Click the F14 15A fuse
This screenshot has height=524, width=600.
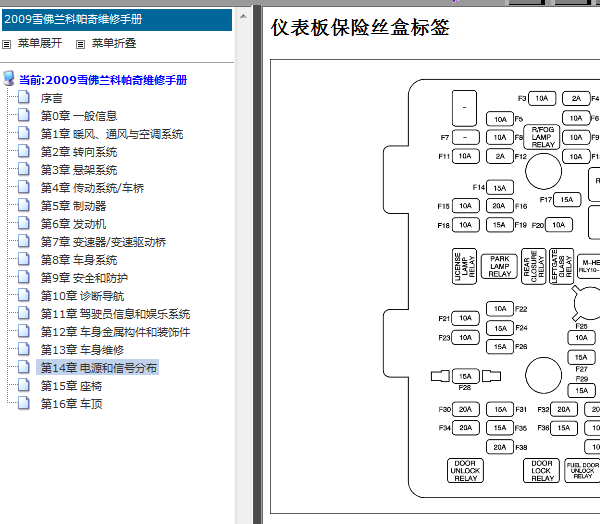pos(500,188)
